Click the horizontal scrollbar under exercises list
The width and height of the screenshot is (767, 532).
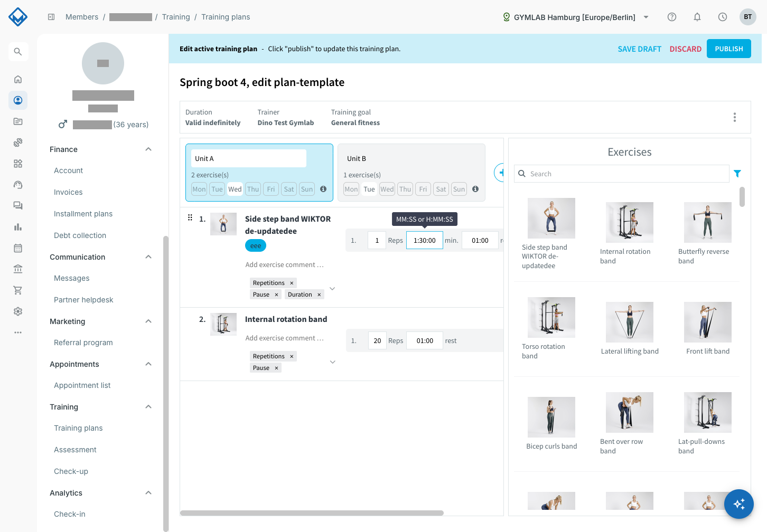312,513
